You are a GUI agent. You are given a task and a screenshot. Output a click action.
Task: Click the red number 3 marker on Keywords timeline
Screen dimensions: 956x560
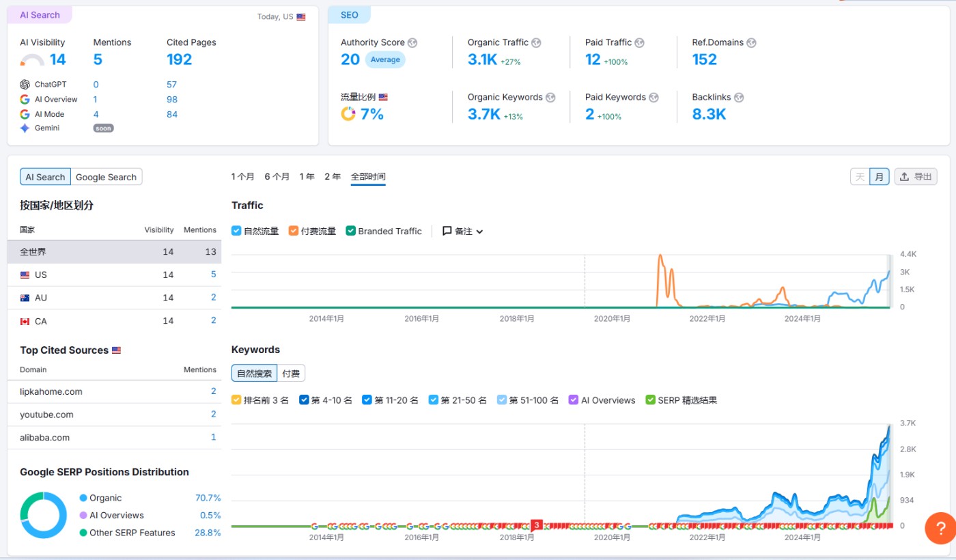(537, 525)
